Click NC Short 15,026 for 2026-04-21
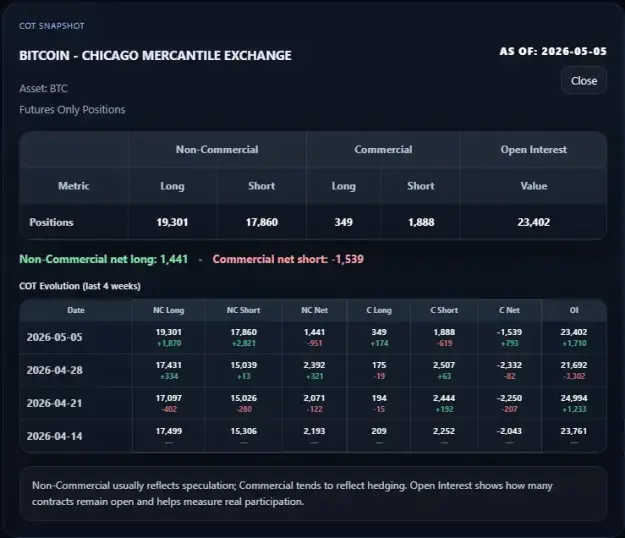 tap(243, 398)
